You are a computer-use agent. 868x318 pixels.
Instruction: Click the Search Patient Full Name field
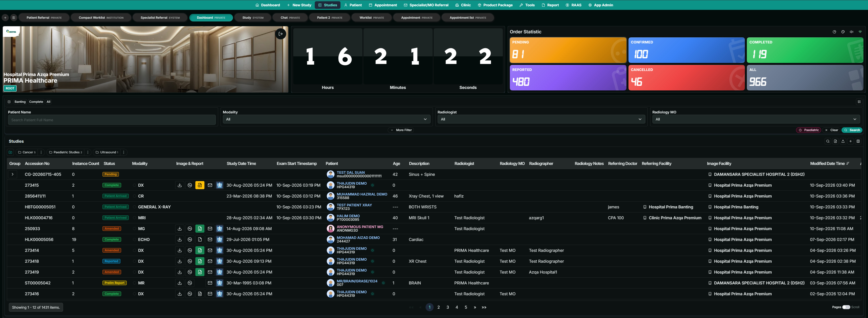tap(112, 120)
